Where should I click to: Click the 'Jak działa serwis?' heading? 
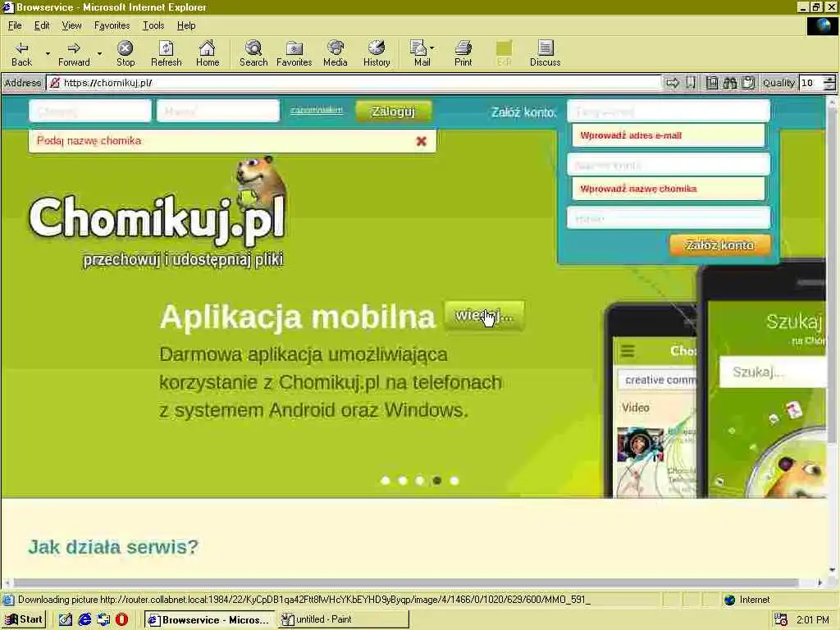[113, 547]
